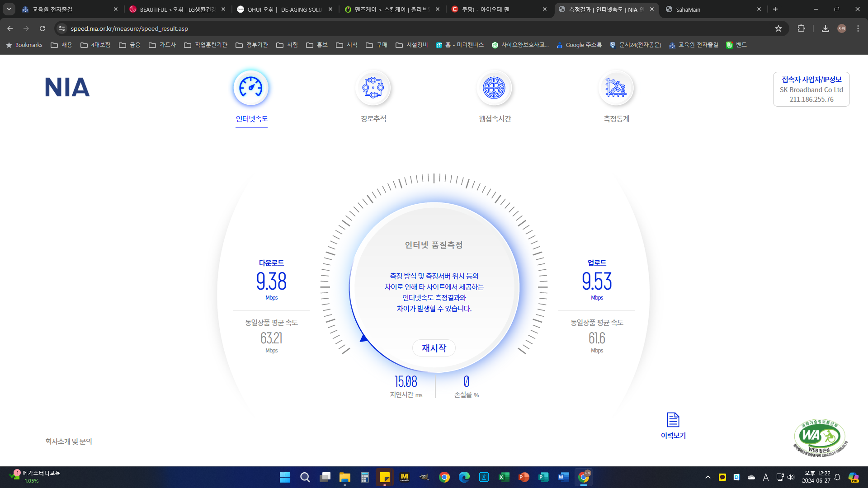This screenshot has height=488, width=868.
Task: Open the 금융 bookmark folder
Action: tap(130, 45)
